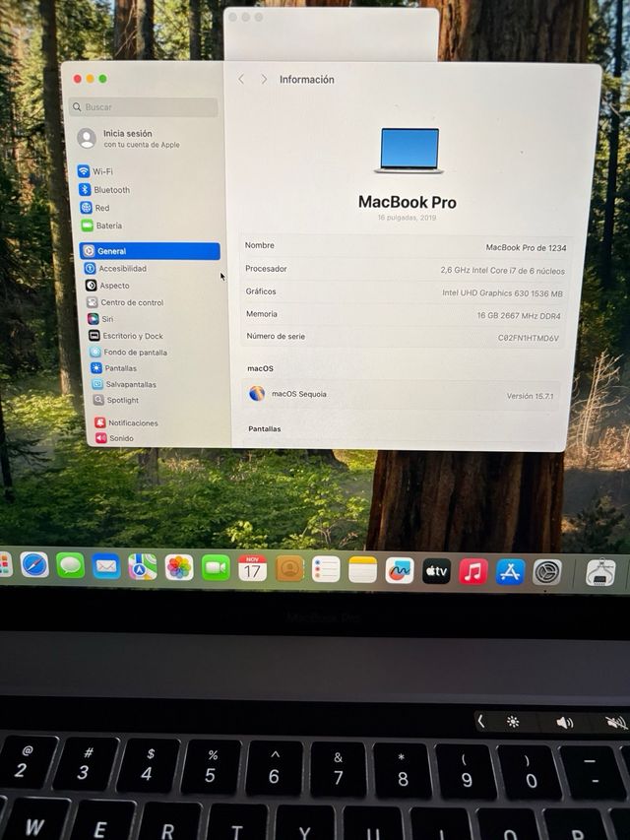The height and width of the screenshot is (840, 630).
Task: Click the serial number value C02FN1HTMD6V
Action: click(529, 338)
